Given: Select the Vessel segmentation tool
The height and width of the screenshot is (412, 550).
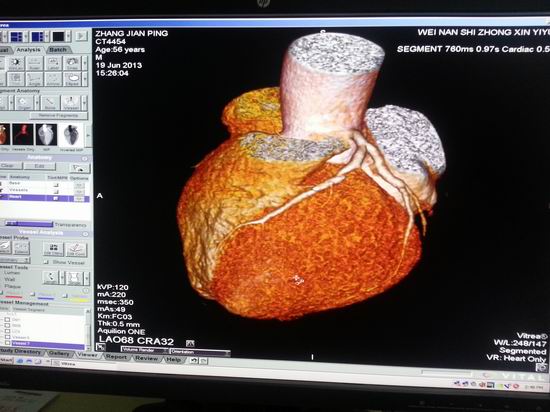Looking at the screenshot, I should [x=71, y=103].
